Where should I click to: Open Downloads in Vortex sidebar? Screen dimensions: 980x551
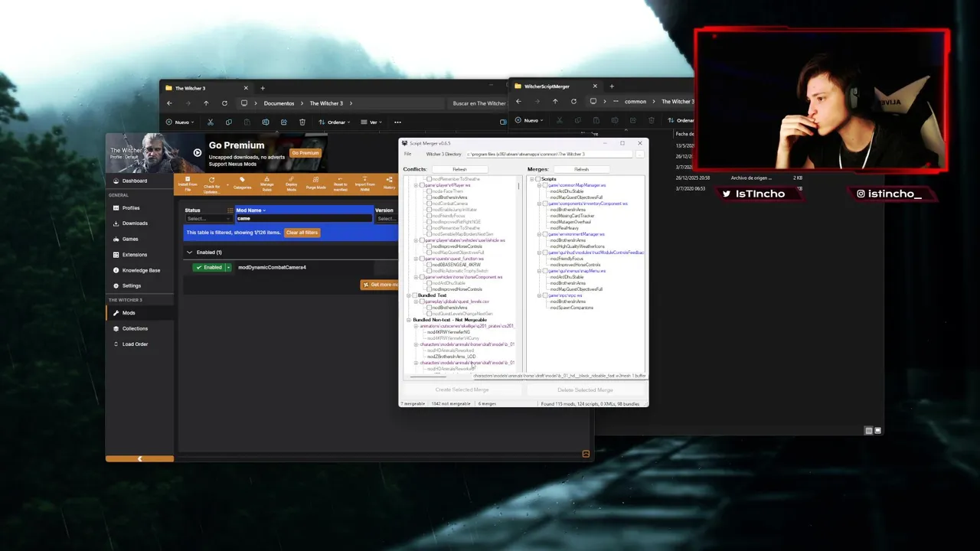135,223
